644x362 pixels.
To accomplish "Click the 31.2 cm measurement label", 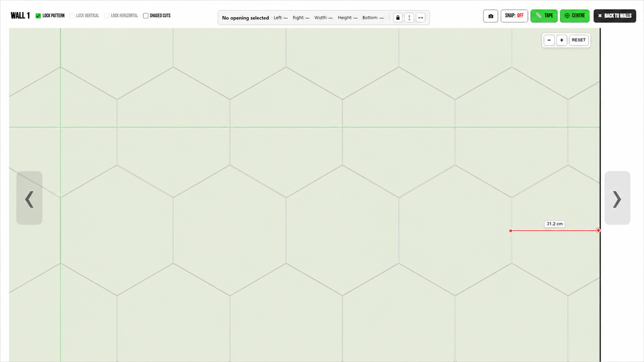I will [x=555, y=224].
